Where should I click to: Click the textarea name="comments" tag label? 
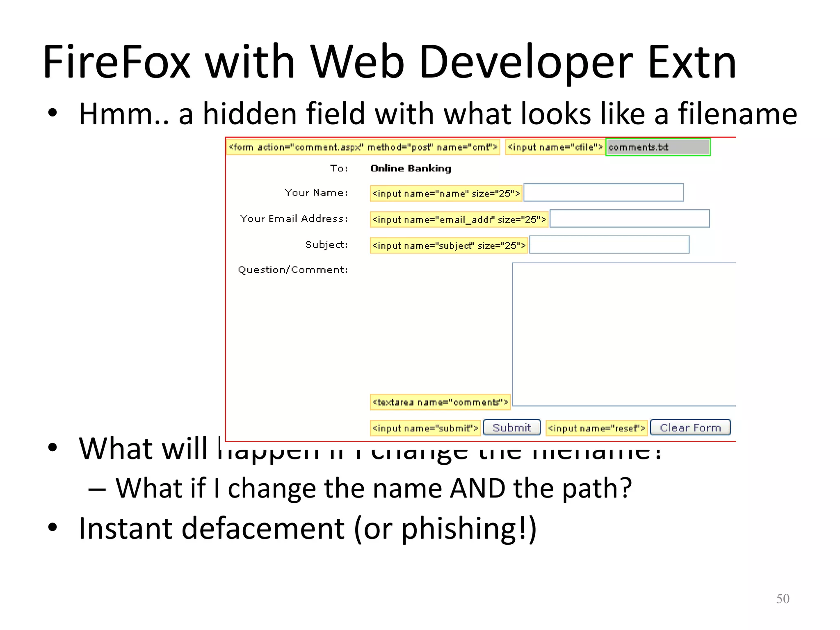click(x=440, y=402)
